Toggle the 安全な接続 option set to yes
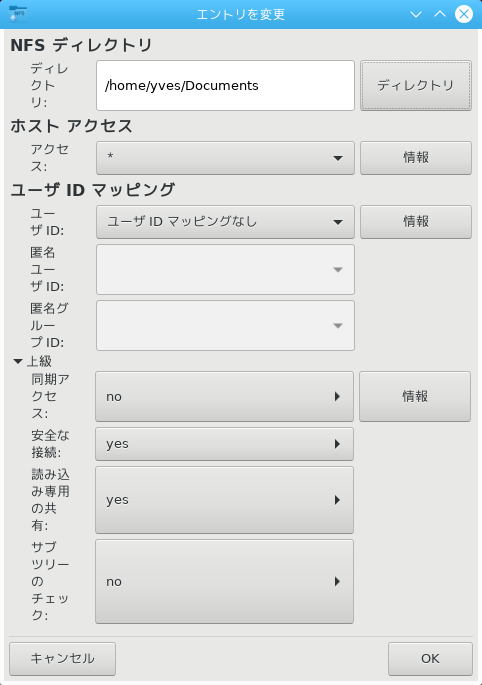This screenshot has height=685, width=482. click(x=224, y=444)
